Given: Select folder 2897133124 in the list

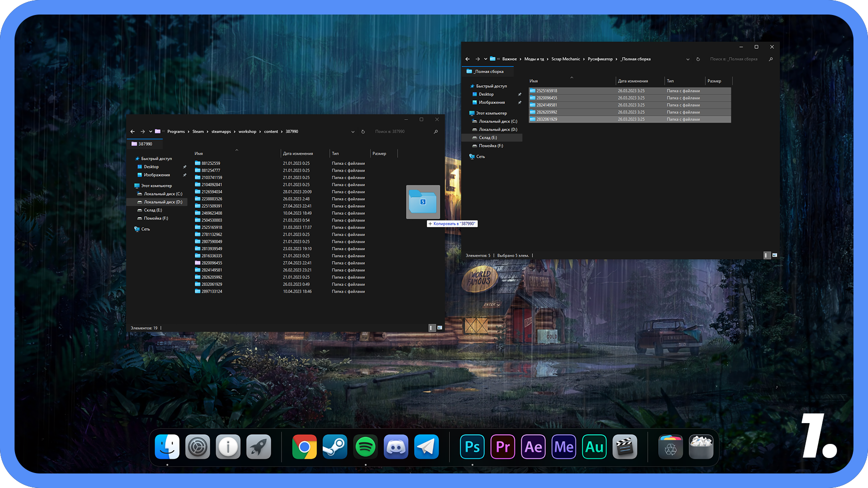Looking at the screenshot, I should pyautogui.click(x=212, y=291).
